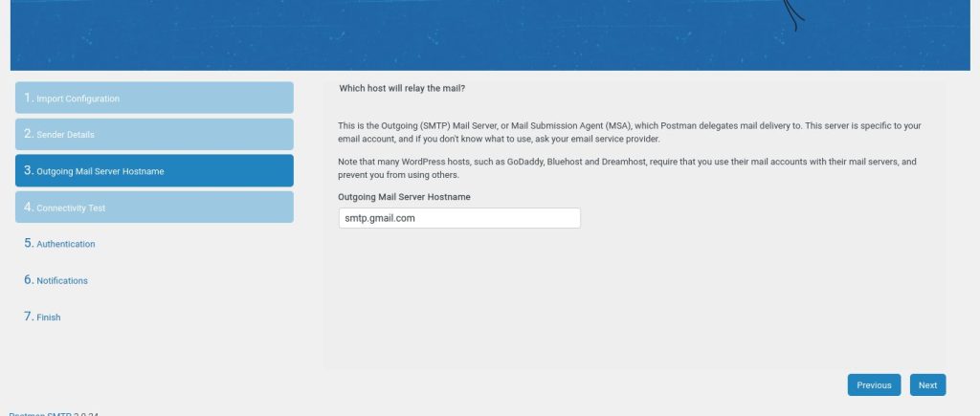
Task: Open the Notifications step
Action: tap(56, 280)
